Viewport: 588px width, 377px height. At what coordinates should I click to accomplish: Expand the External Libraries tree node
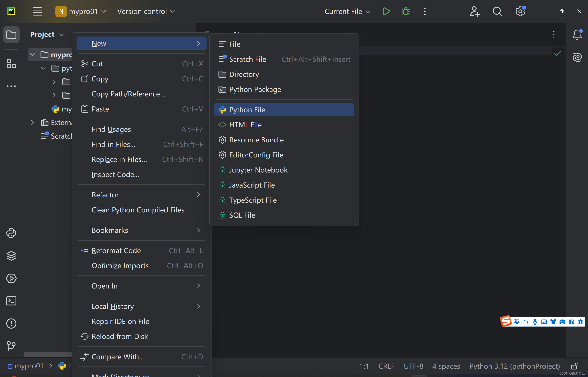[32, 122]
